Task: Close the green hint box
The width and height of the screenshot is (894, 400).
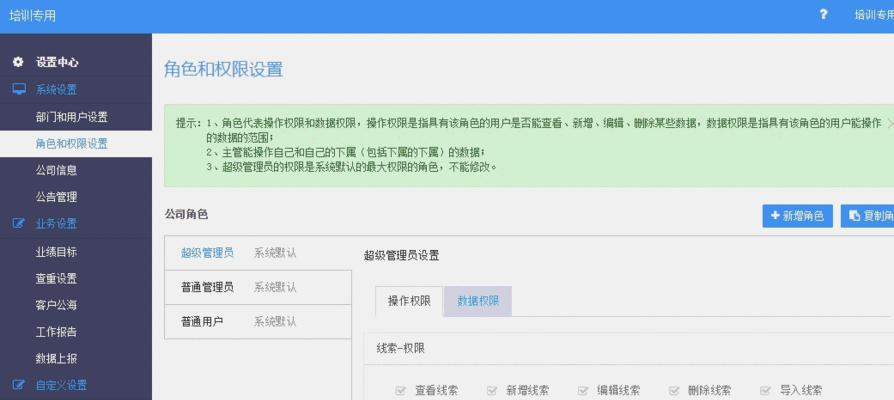Action: tap(890, 123)
